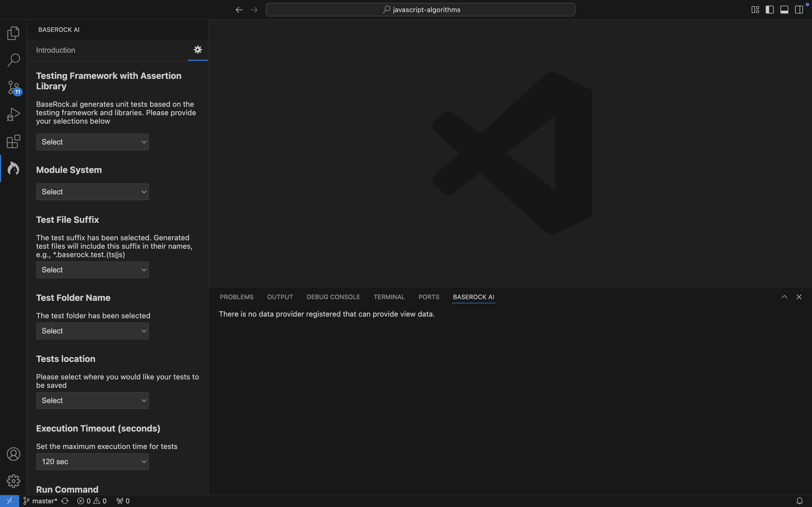Maximize the panel with the chevron up

point(784,297)
